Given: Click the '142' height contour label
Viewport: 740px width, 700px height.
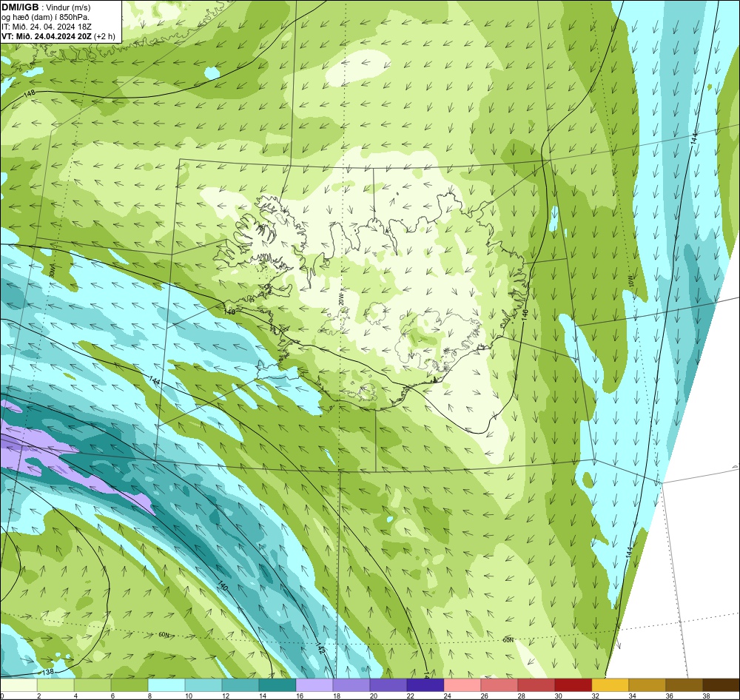Looking at the screenshot, I should click(320, 647).
